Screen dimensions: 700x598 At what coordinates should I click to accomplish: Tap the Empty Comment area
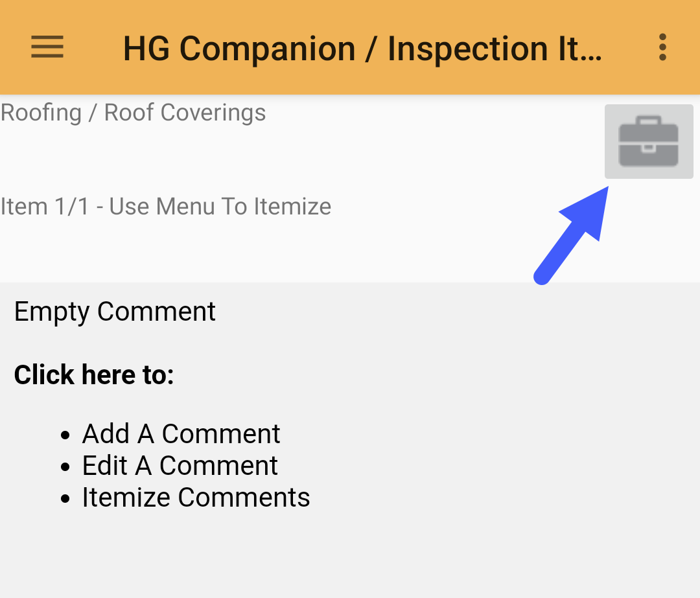coord(115,312)
